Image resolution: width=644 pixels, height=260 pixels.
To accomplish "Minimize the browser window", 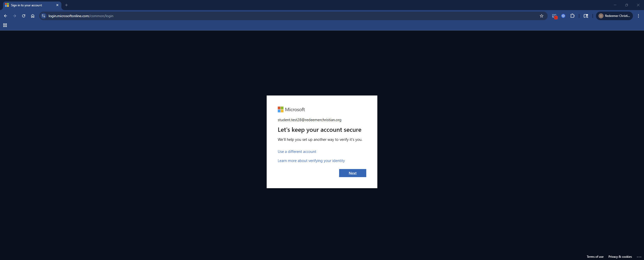I will coord(615,5).
